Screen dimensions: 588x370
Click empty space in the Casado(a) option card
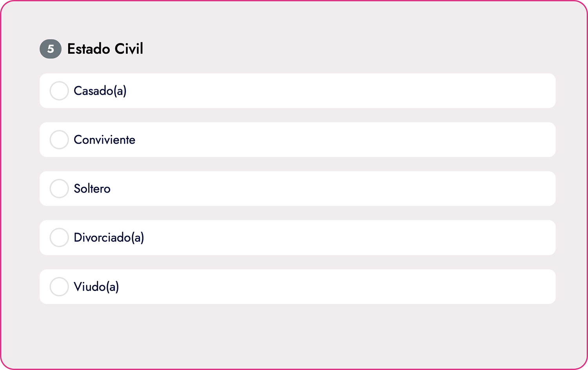pos(333,91)
